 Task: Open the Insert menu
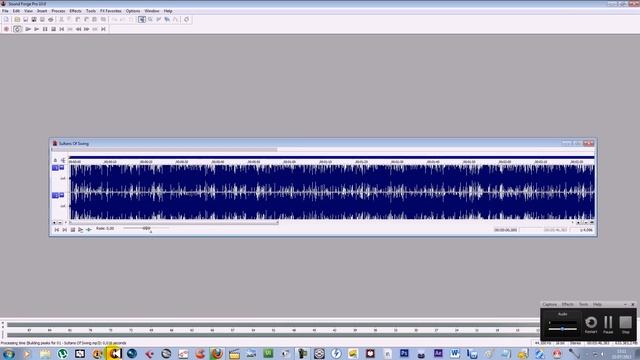42,11
